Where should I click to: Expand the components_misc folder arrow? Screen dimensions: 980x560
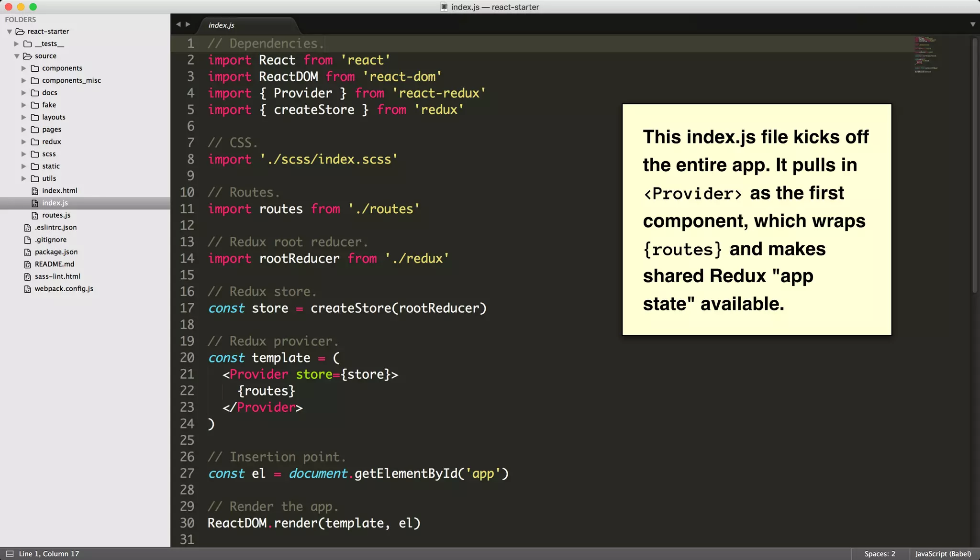coord(24,81)
